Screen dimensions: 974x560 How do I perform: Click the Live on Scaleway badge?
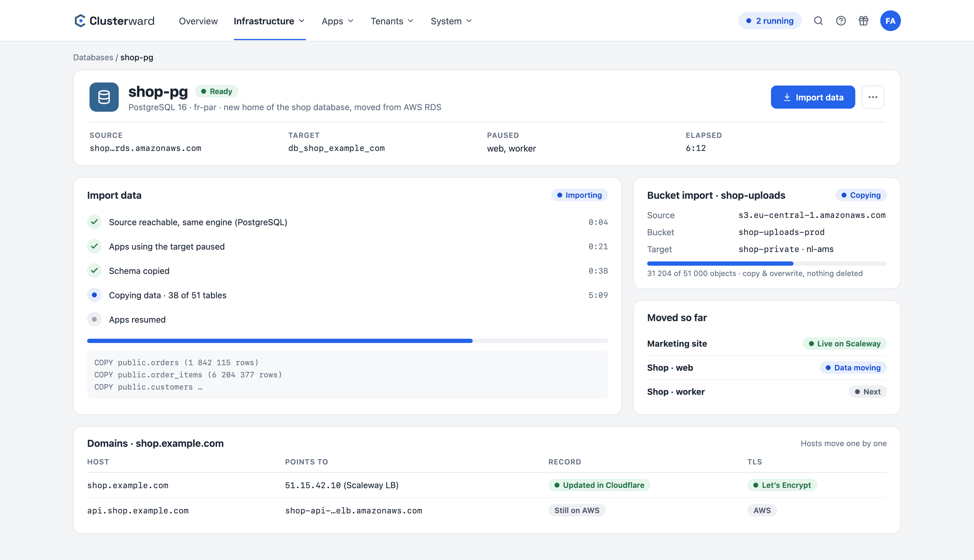pyautogui.click(x=844, y=344)
